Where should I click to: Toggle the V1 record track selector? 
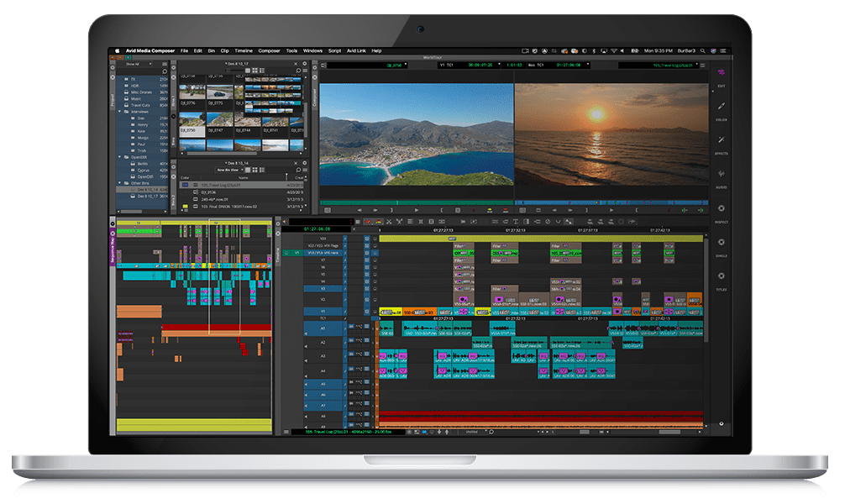[323, 311]
